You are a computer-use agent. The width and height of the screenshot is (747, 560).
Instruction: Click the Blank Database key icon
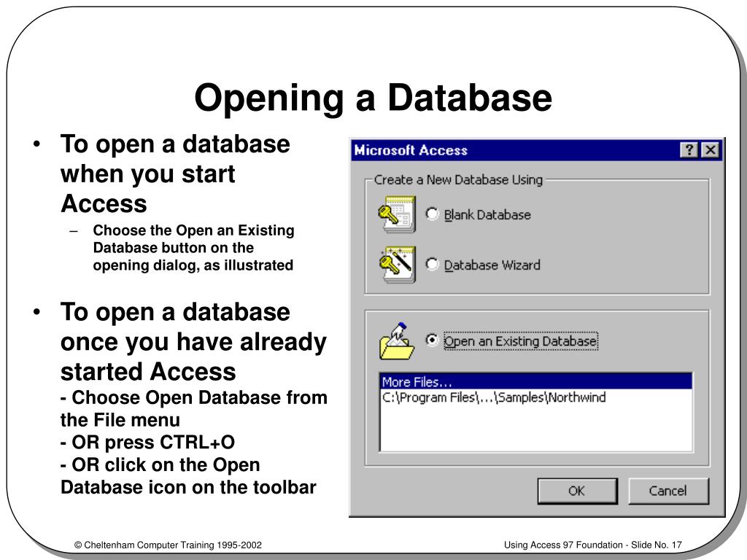pyautogui.click(x=397, y=214)
